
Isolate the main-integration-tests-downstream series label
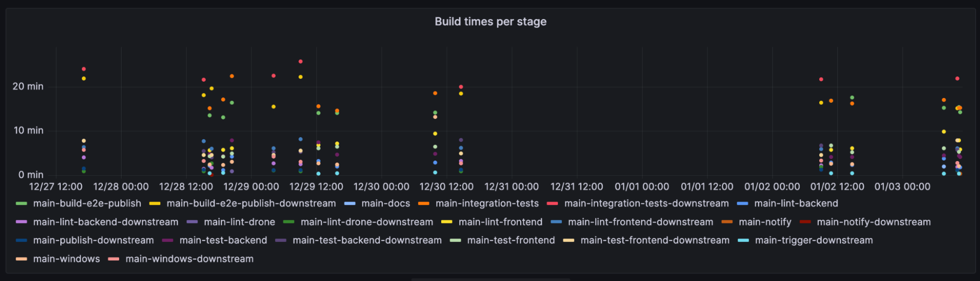point(646,204)
